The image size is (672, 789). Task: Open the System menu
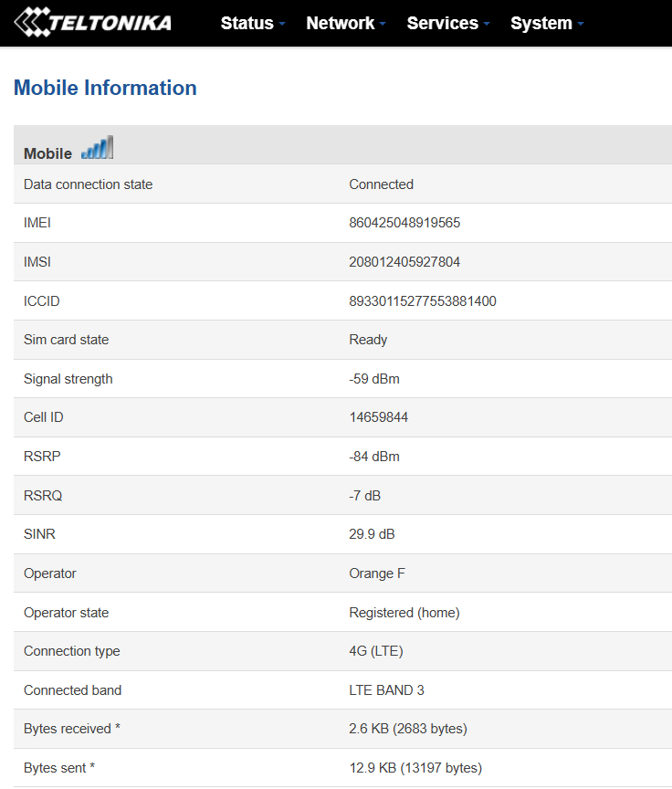tap(541, 23)
